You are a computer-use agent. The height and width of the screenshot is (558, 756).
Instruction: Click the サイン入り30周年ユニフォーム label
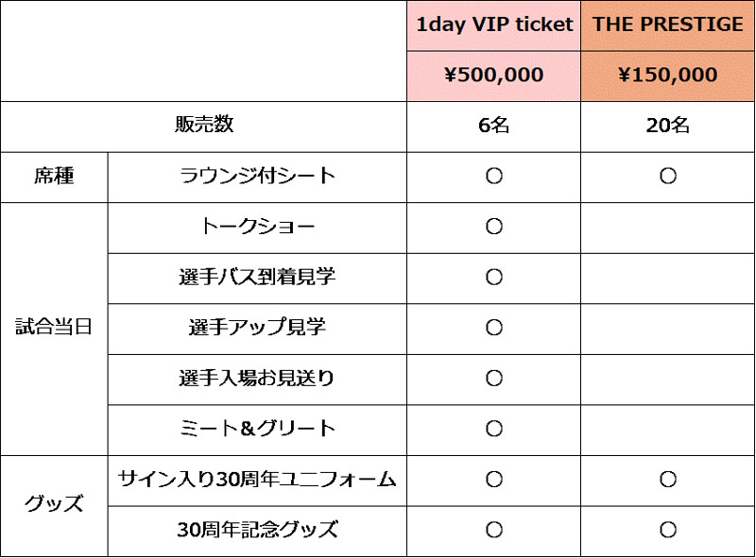point(257,479)
